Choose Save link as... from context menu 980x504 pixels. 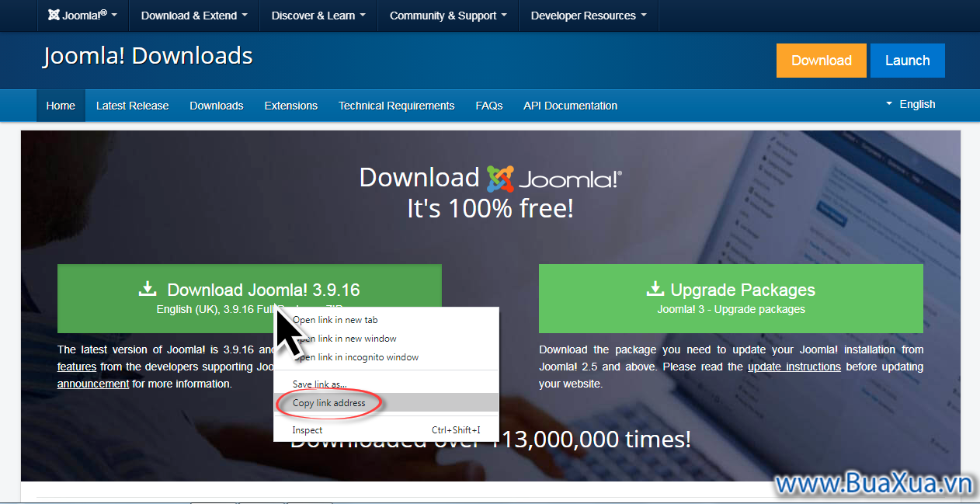(386, 384)
